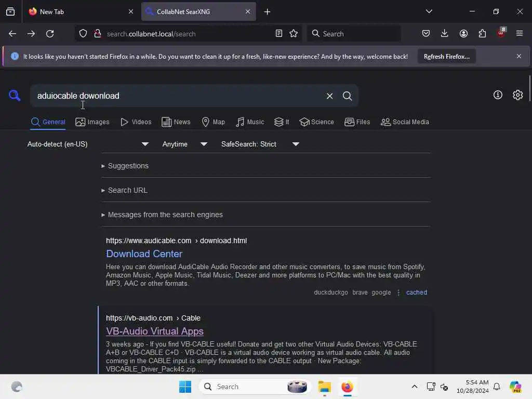
Task: Open the clock showing 5:54 AM
Action: tap(472, 387)
